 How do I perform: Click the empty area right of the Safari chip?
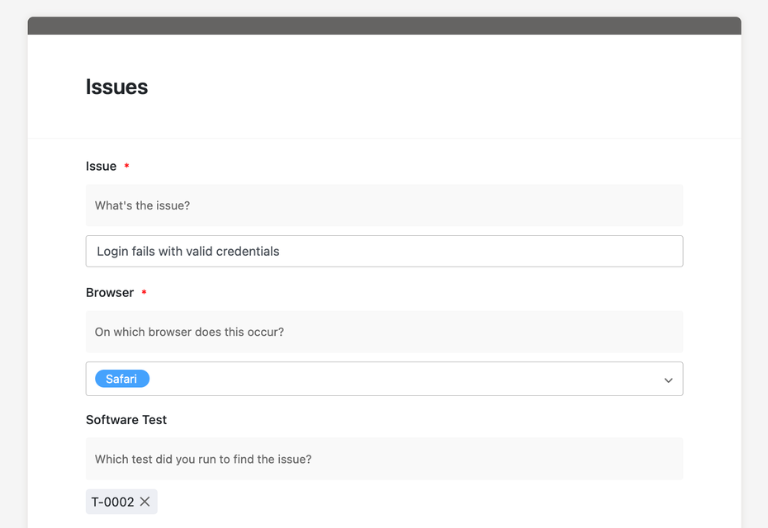400,379
